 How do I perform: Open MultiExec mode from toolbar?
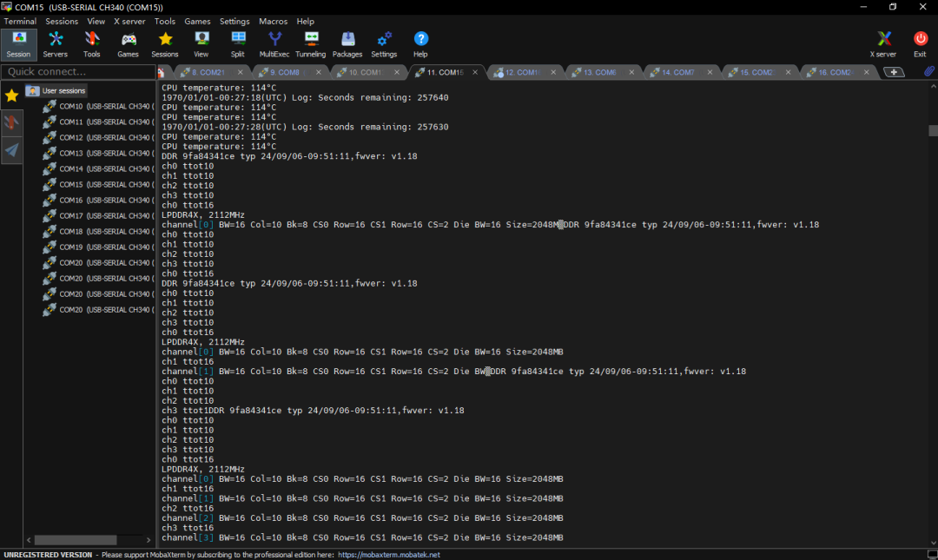274,43
